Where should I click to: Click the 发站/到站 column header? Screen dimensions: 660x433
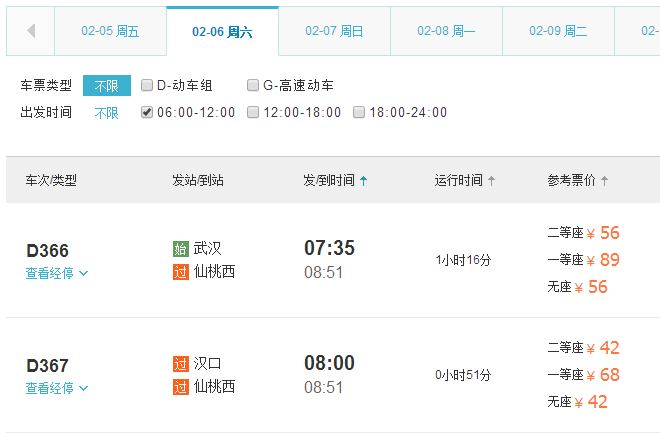(x=198, y=181)
